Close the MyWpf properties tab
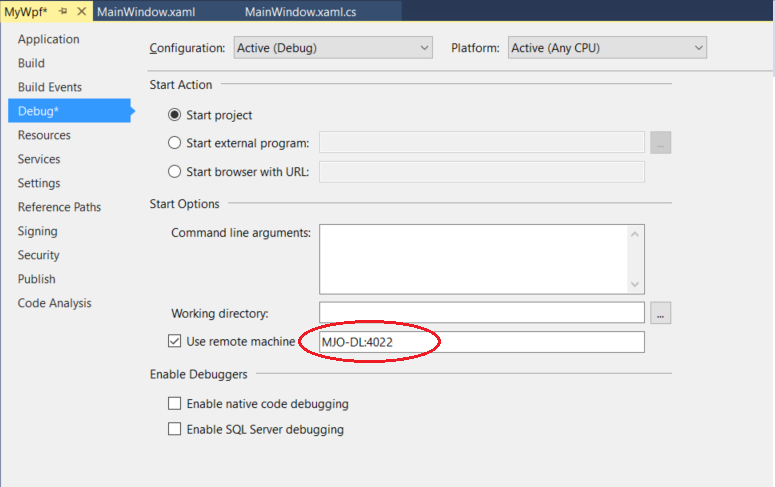 [79, 11]
